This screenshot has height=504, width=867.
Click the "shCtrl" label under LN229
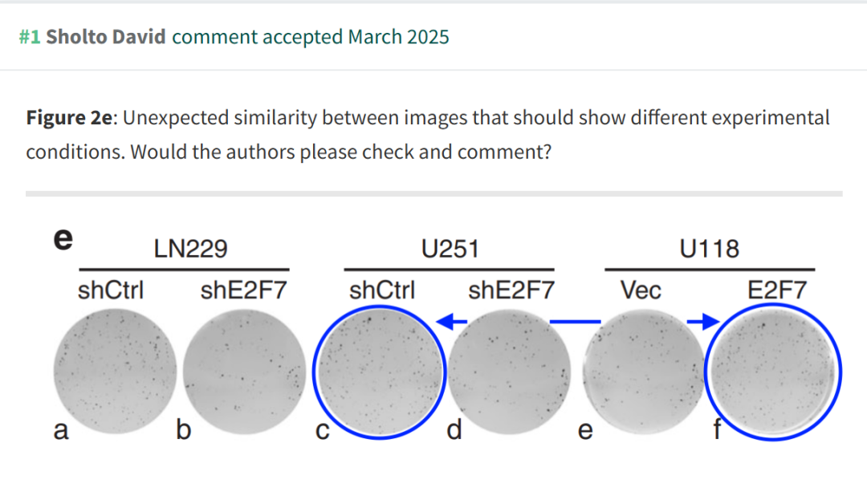(111, 291)
